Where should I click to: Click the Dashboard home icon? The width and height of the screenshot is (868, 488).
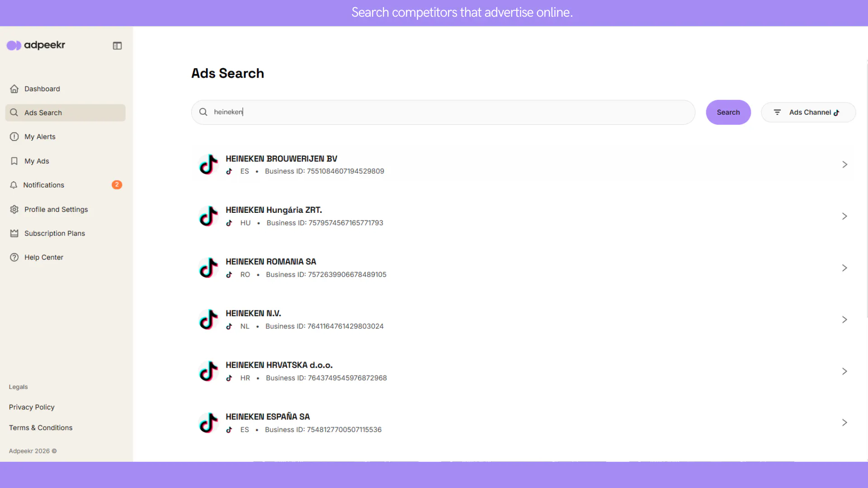14,89
